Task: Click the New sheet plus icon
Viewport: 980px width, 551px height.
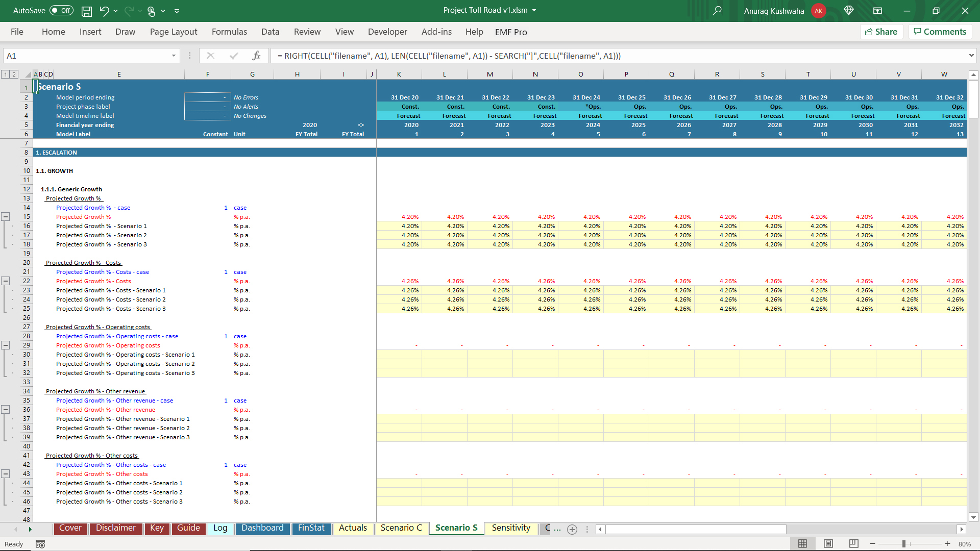Action: pos(572,529)
